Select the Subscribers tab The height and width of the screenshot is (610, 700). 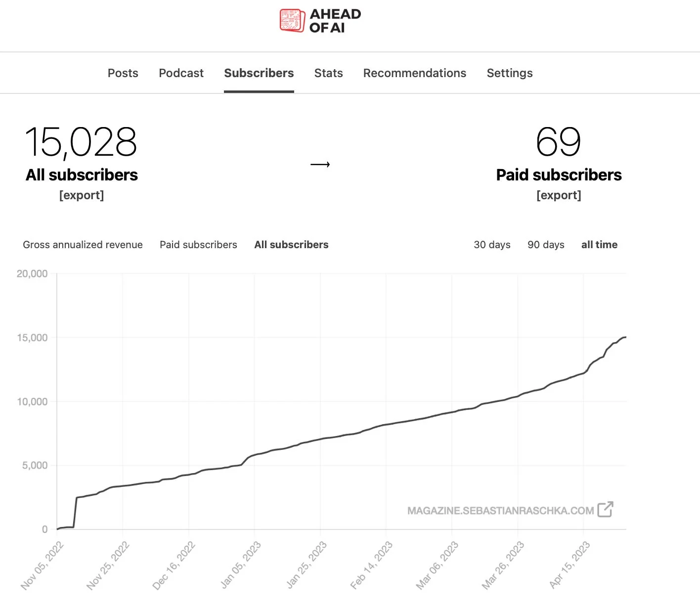pyautogui.click(x=259, y=73)
